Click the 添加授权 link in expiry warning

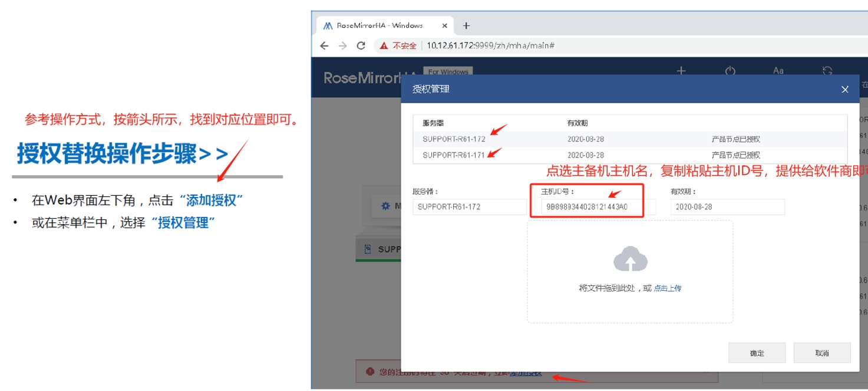[526, 373]
